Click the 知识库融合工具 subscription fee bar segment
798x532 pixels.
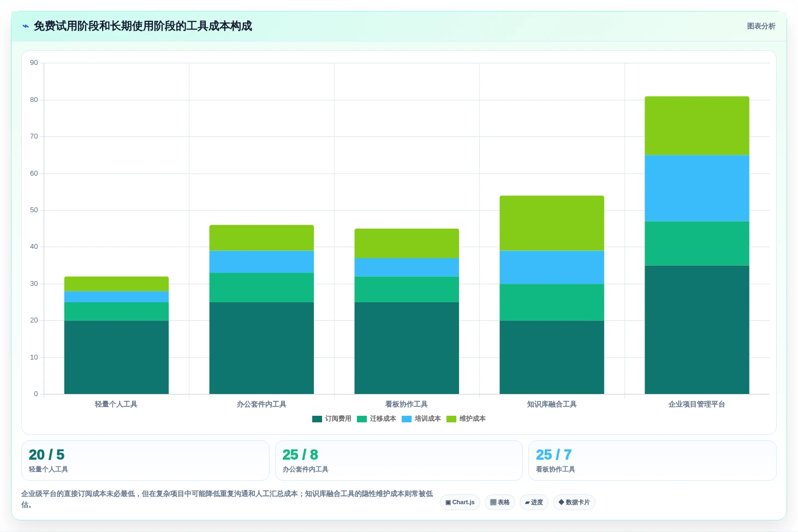(552, 357)
